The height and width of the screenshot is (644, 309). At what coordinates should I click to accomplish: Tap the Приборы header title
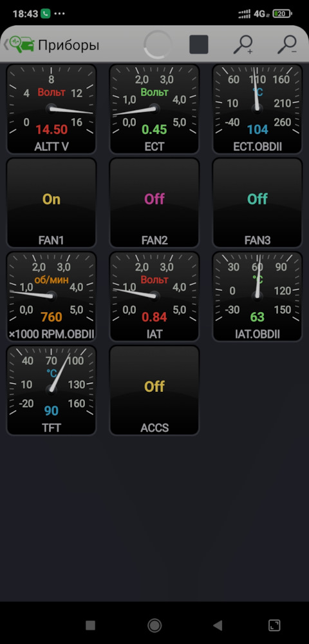tap(68, 45)
